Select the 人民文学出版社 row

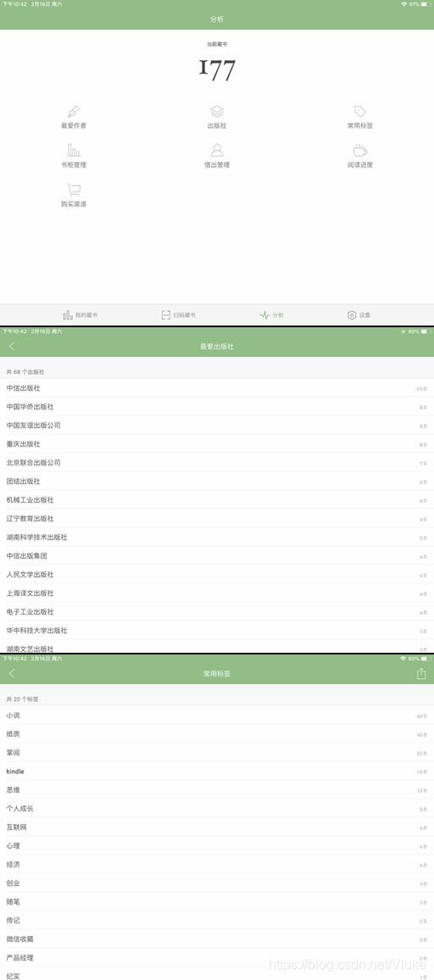(x=217, y=575)
